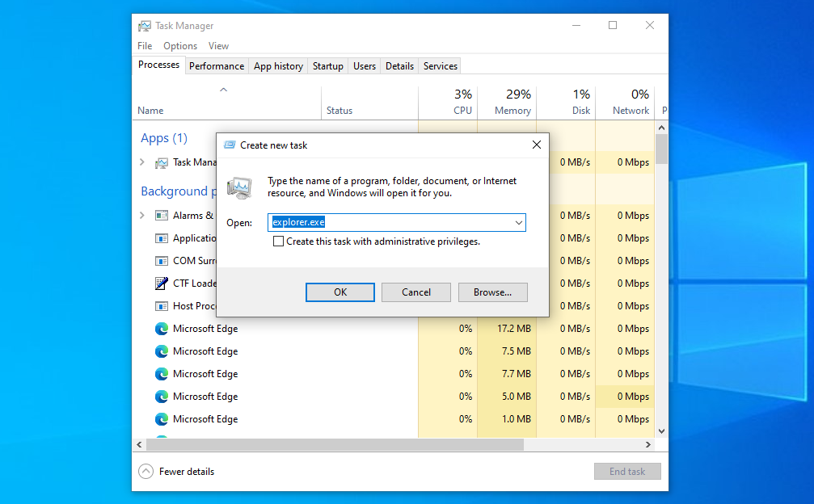Select the first Microsoft Edge process icon

point(161,329)
